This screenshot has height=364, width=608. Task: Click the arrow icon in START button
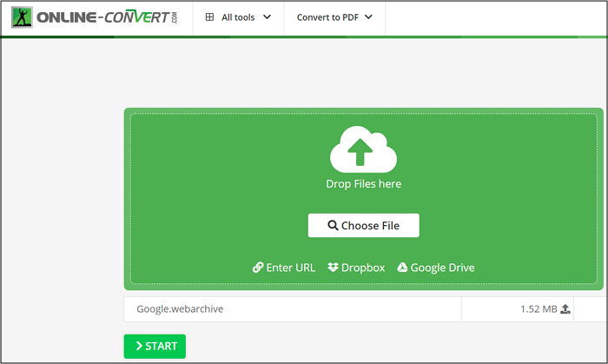[x=139, y=346]
